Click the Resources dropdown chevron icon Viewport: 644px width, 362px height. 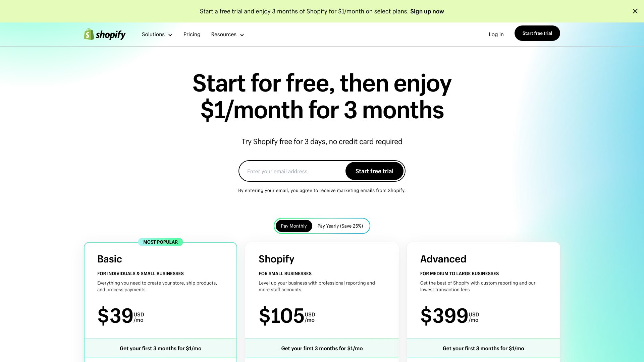pos(242,35)
